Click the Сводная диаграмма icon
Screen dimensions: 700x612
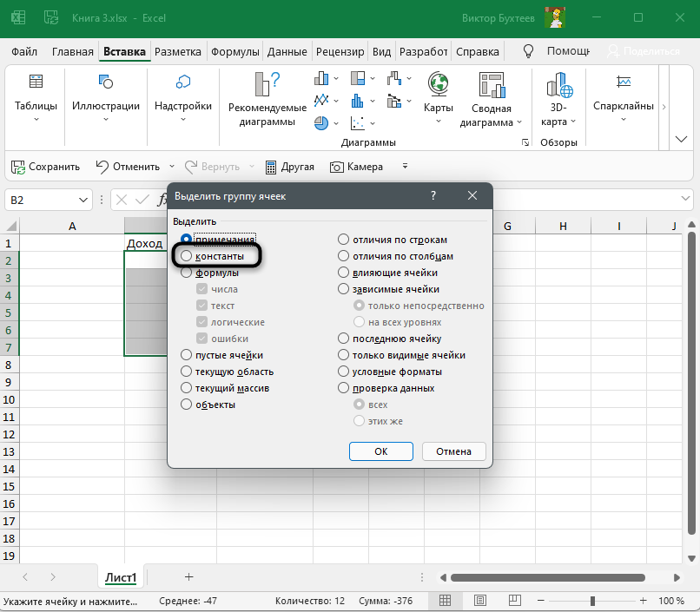(491, 84)
